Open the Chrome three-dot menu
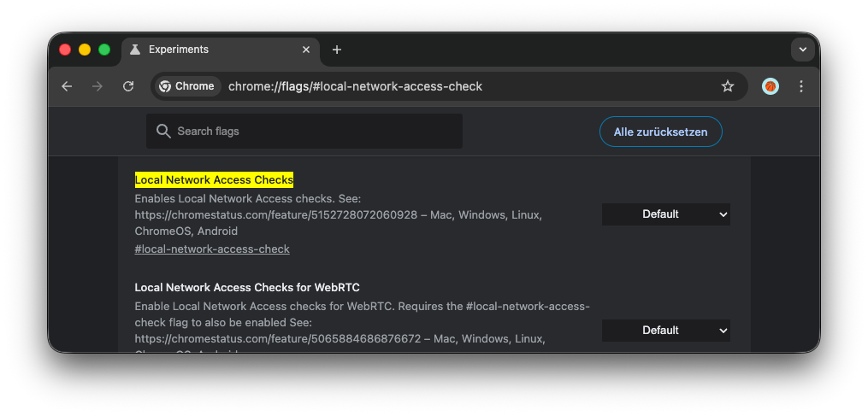868x416 pixels. [x=801, y=86]
